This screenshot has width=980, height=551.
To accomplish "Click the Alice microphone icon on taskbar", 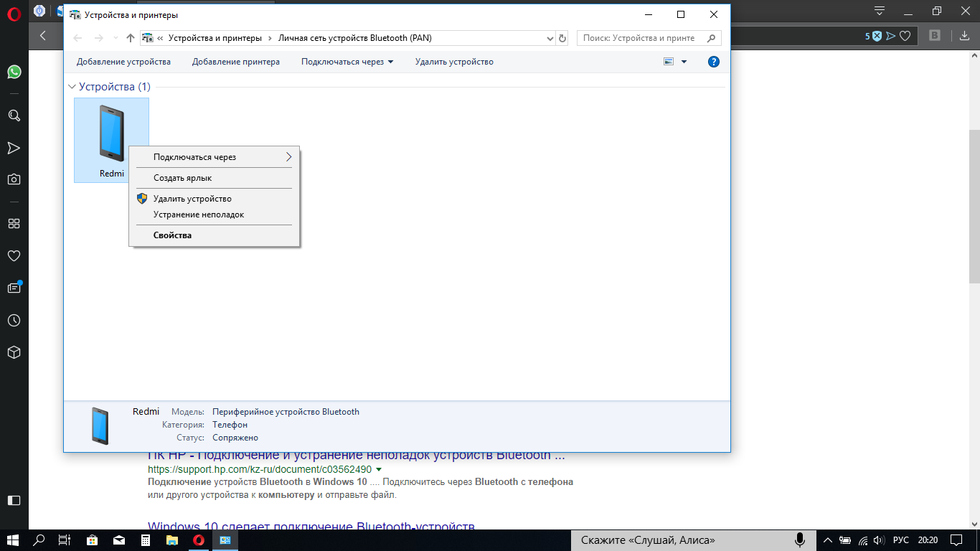I will point(800,540).
